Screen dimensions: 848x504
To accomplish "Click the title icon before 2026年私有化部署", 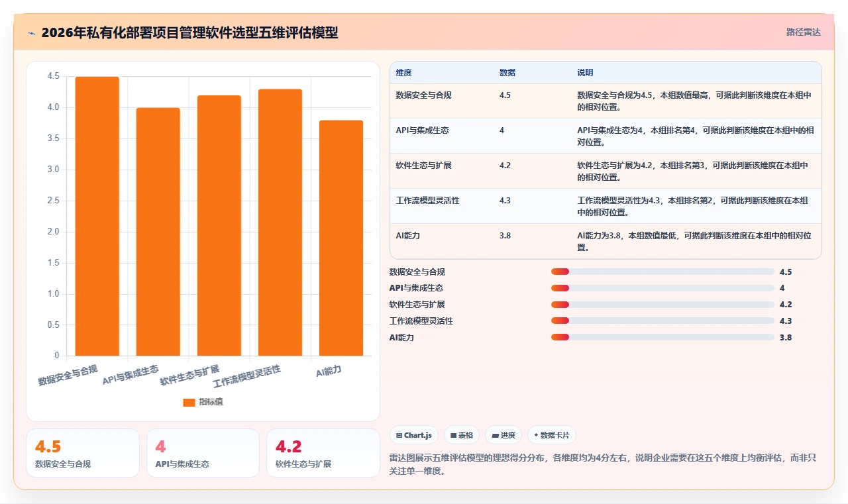I will point(31,32).
